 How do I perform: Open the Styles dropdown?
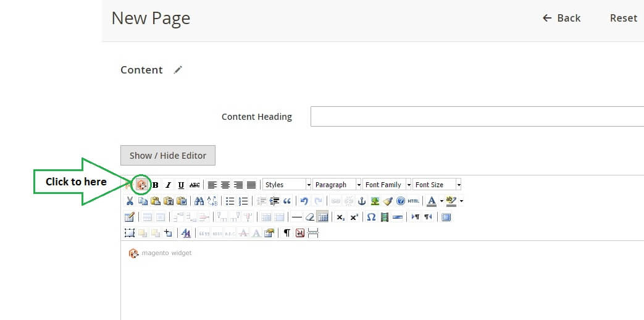pos(287,185)
